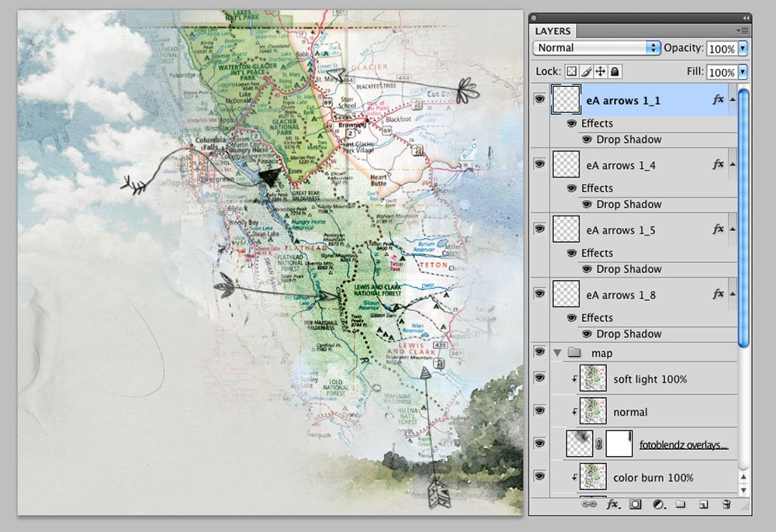
Task: Select the eA arrows 1_8 layer name
Action: coord(621,295)
